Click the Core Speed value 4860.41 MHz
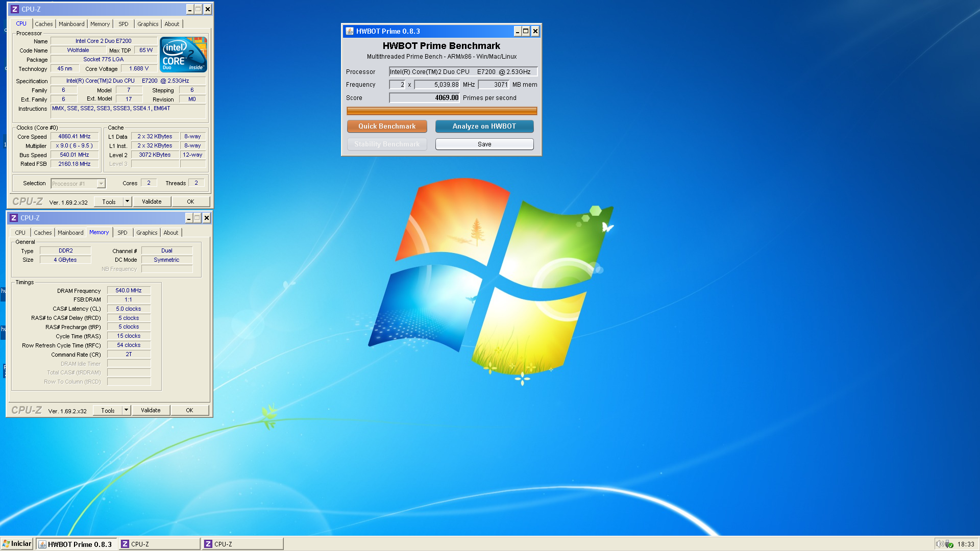The width and height of the screenshot is (980, 551). point(75,137)
